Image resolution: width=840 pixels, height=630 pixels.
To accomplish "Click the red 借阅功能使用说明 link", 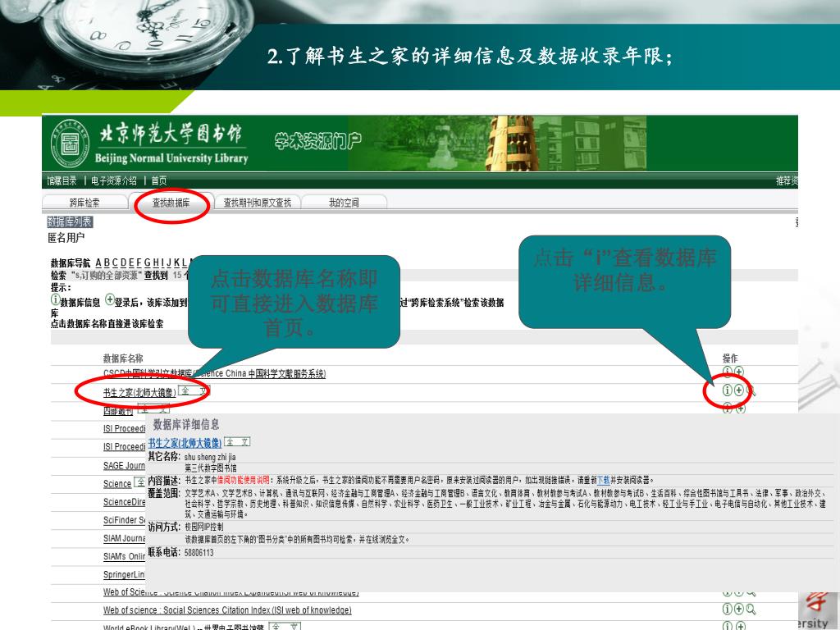I will pos(243,480).
